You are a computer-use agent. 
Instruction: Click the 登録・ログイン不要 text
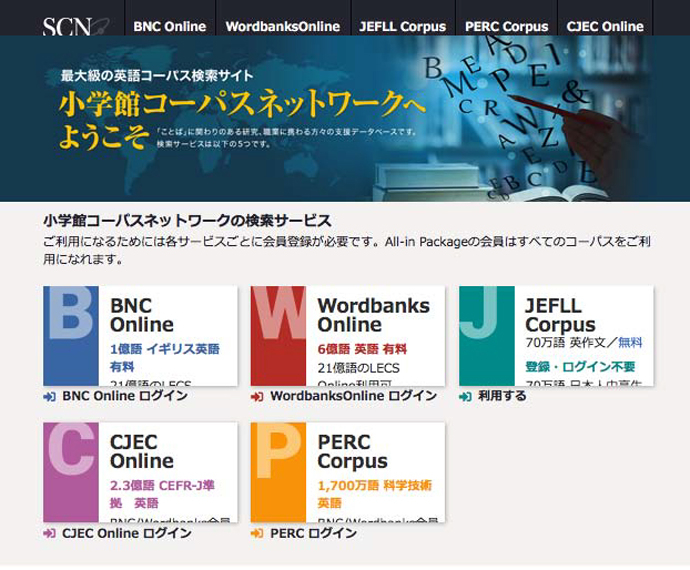click(x=580, y=367)
